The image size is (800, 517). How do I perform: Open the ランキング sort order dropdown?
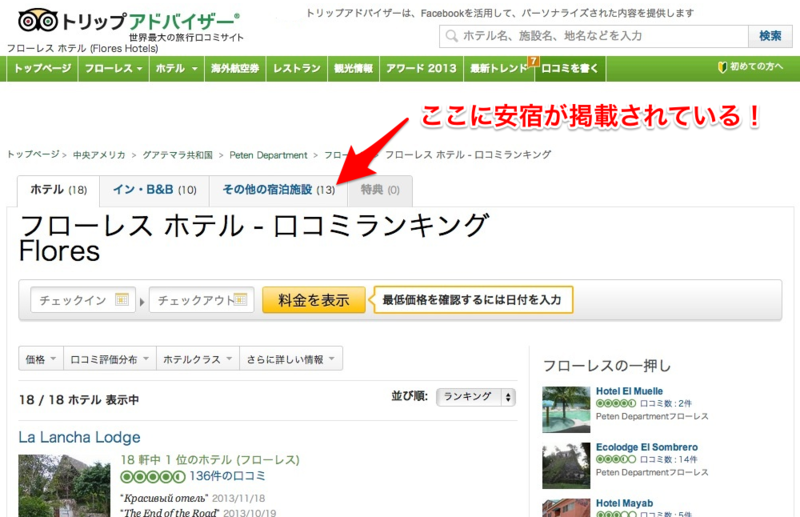(476, 397)
